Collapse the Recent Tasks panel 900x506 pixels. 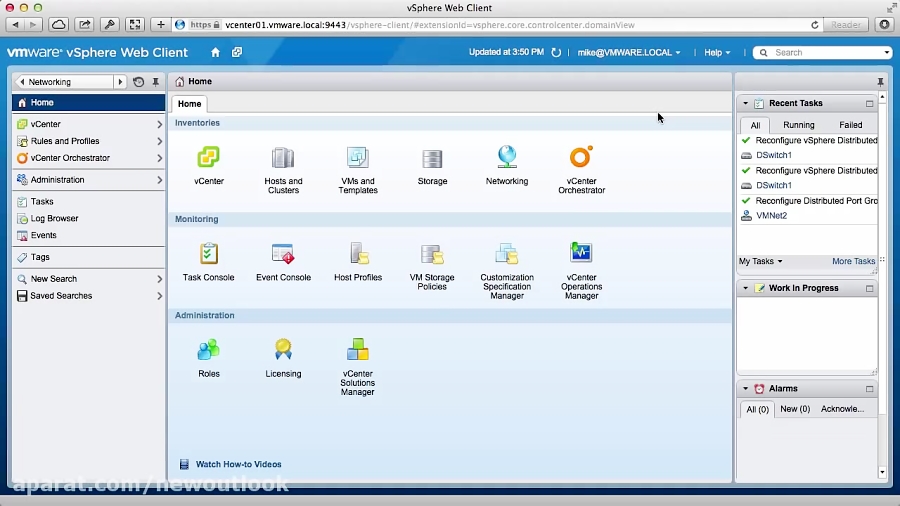[x=746, y=103]
